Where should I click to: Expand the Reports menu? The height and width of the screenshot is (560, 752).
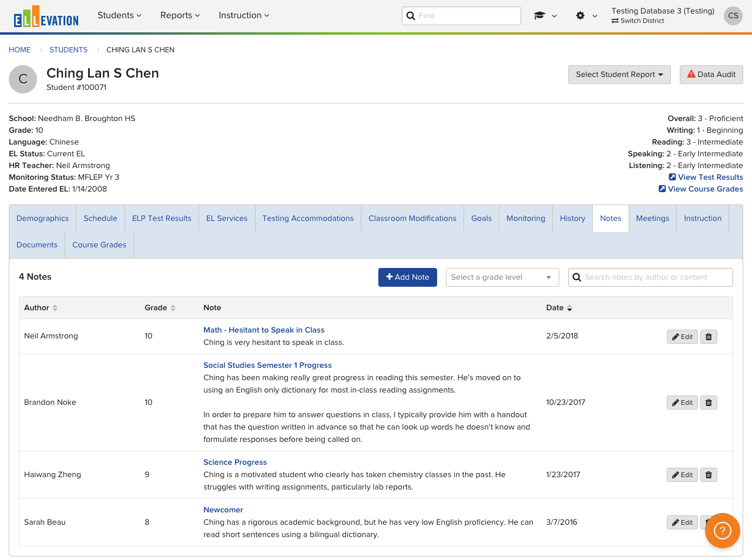click(x=180, y=15)
